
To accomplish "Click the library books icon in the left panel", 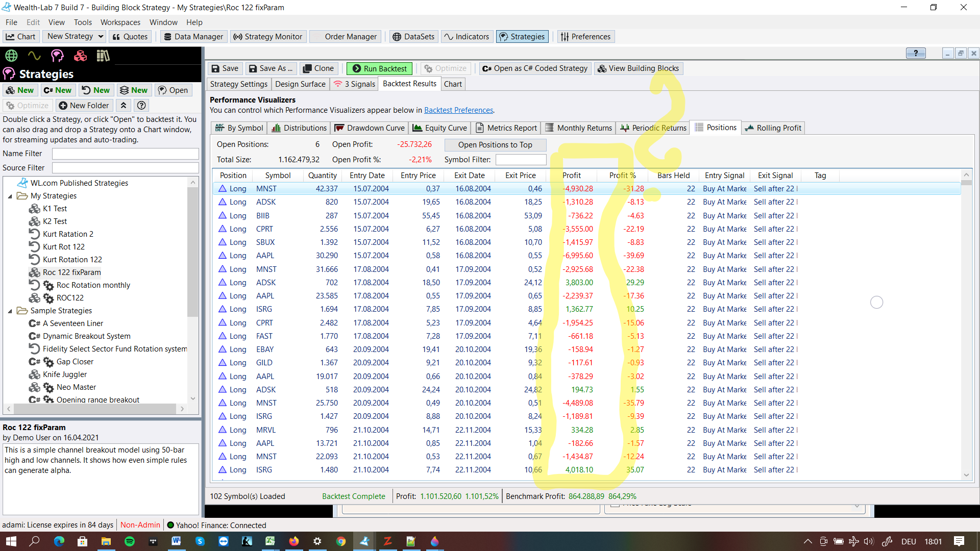I will pos(103,56).
